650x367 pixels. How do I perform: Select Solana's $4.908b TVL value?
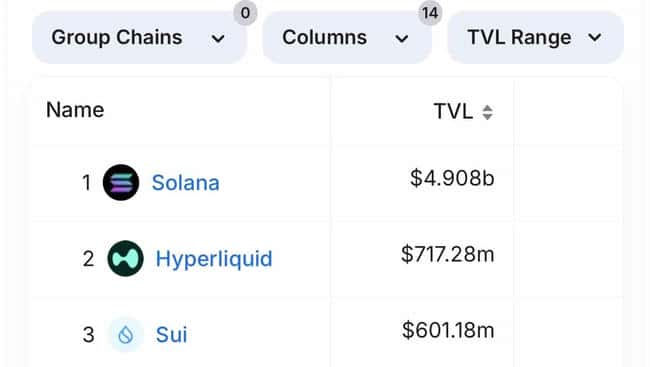point(452,178)
